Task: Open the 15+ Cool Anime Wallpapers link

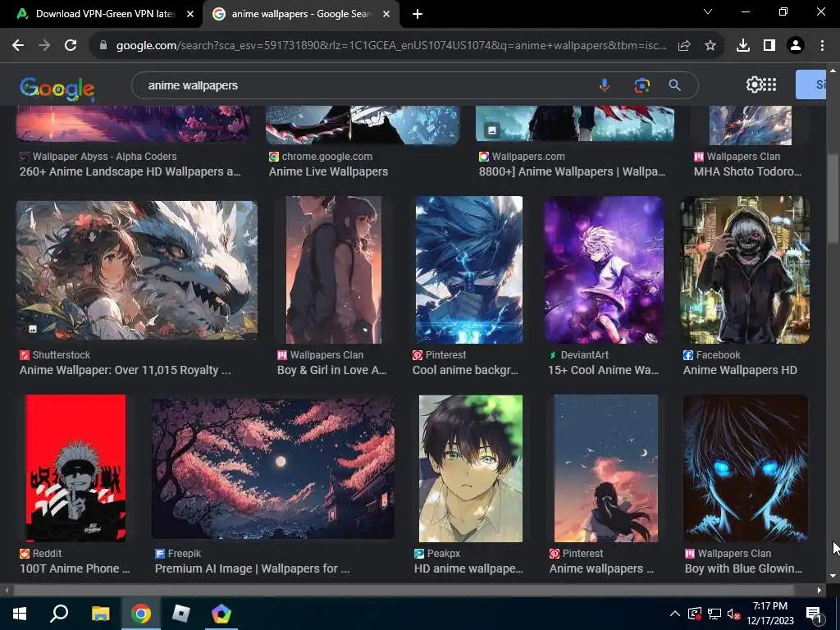Action: click(x=603, y=370)
